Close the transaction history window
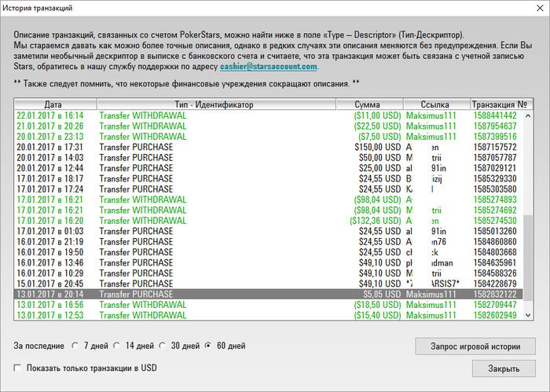Image resolution: width=550 pixels, height=392 pixels. pyautogui.click(x=540, y=8)
